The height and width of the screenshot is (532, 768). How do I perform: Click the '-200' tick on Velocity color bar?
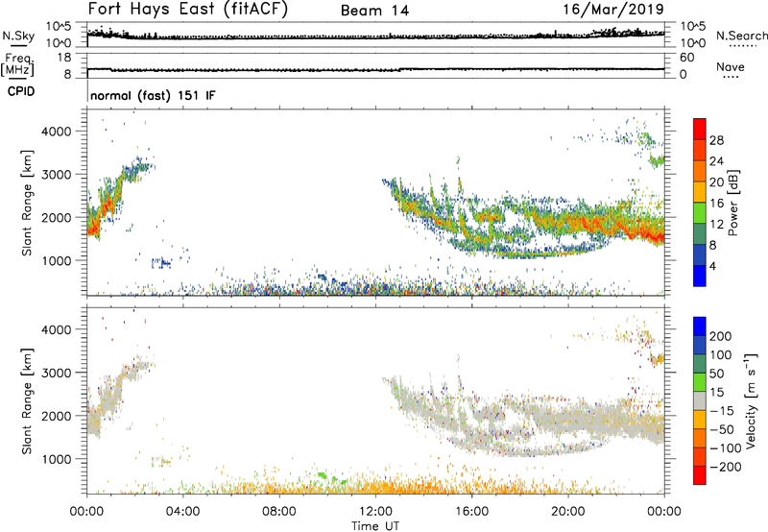tap(724, 467)
